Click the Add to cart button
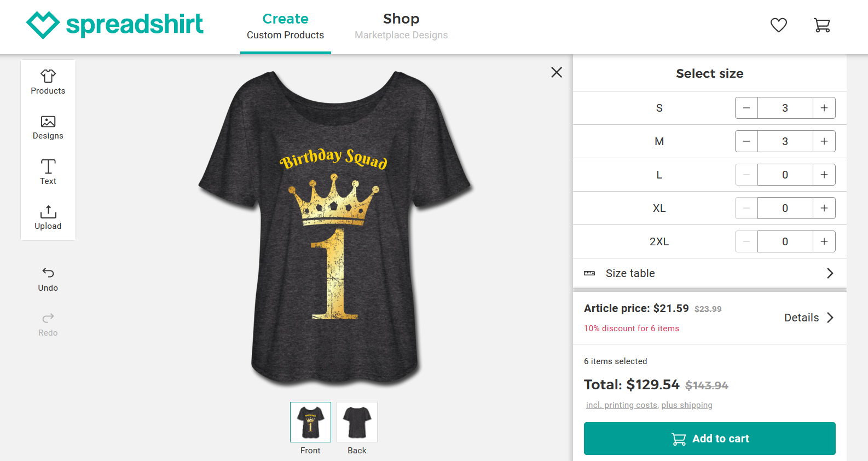The image size is (868, 461). (709, 439)
